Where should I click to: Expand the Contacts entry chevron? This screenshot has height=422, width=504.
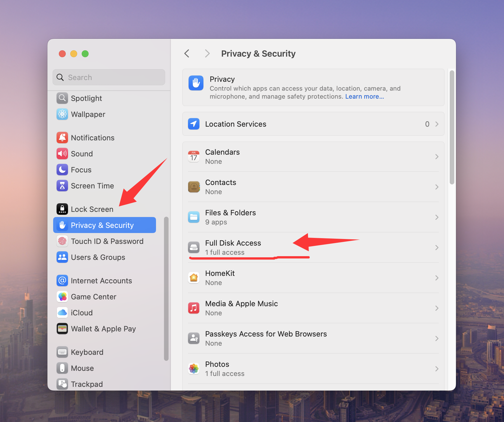point(437,187)
